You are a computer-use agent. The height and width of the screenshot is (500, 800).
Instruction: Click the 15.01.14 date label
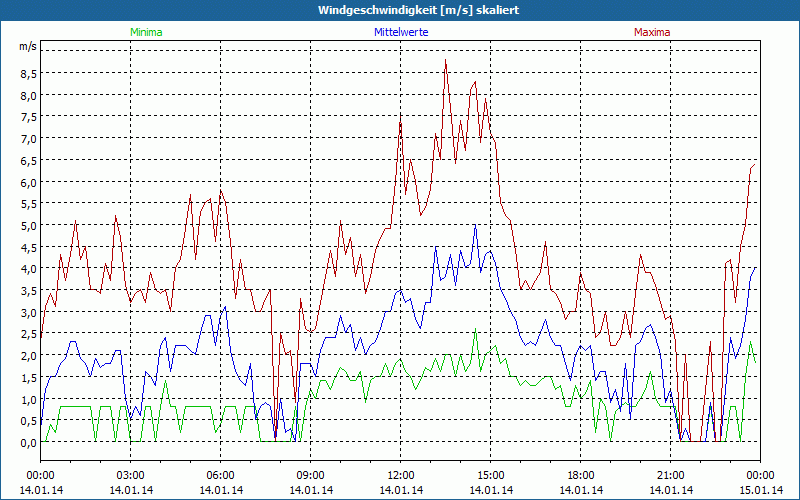(760, 490)
